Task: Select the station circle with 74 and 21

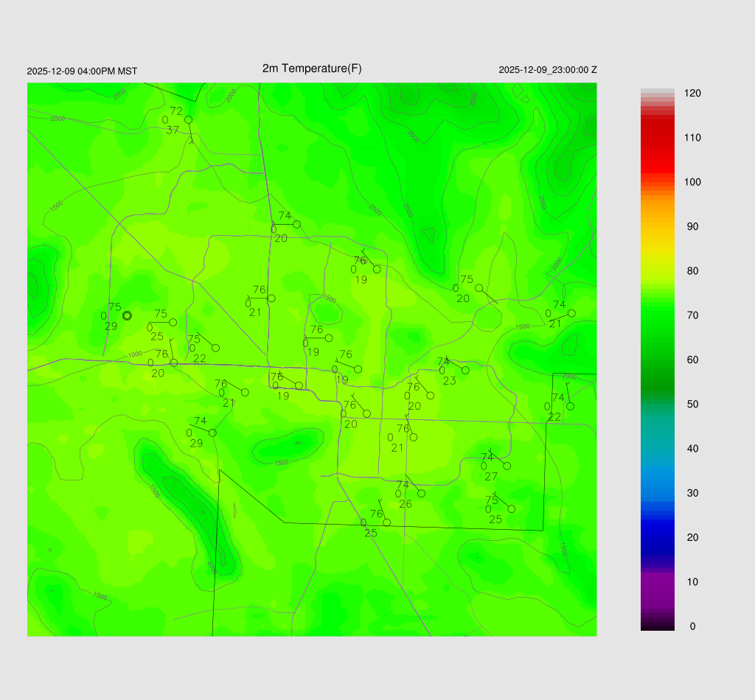Action: [571, 313]
